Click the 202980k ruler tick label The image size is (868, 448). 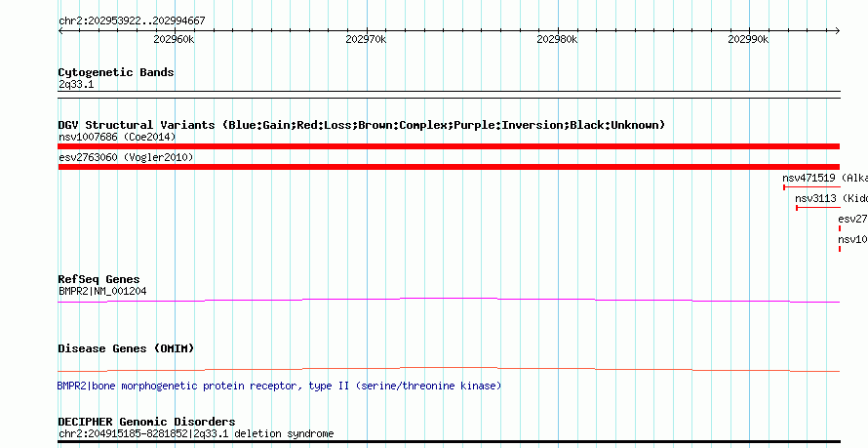(557, 39)
